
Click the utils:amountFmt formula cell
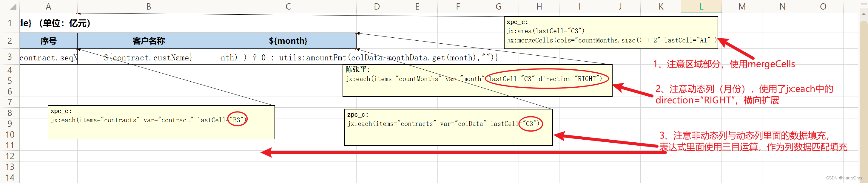pyautogui.click(x=288, y=57)
